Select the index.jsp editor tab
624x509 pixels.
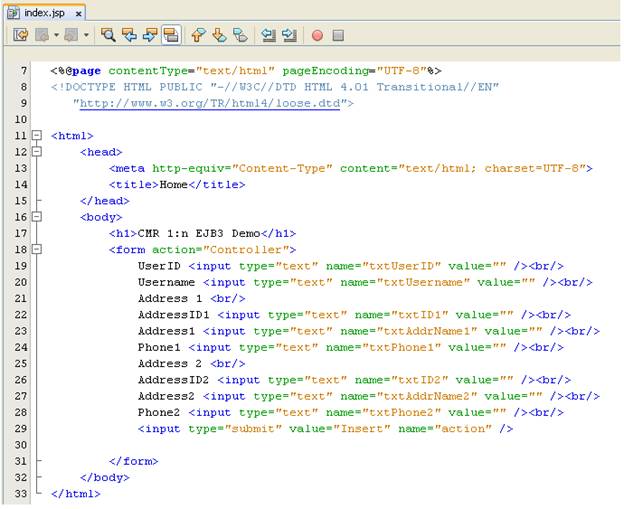[45, 13]
